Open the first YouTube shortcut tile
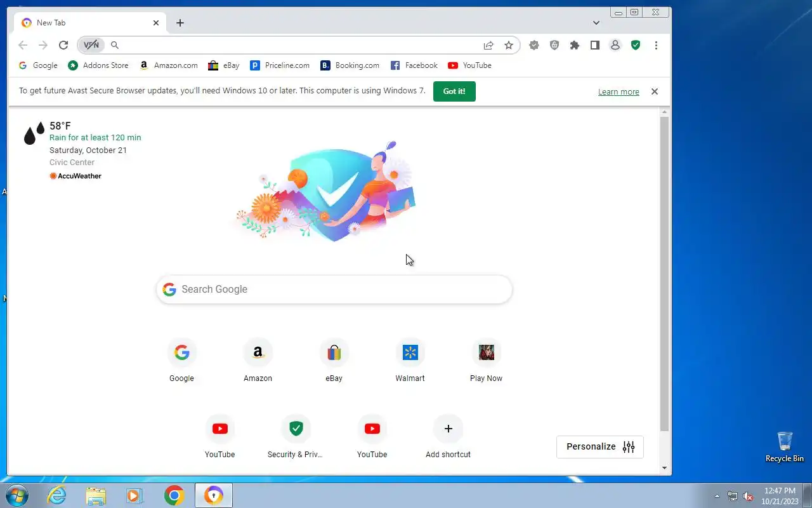The image size is (812, 508). click(219, 437)
